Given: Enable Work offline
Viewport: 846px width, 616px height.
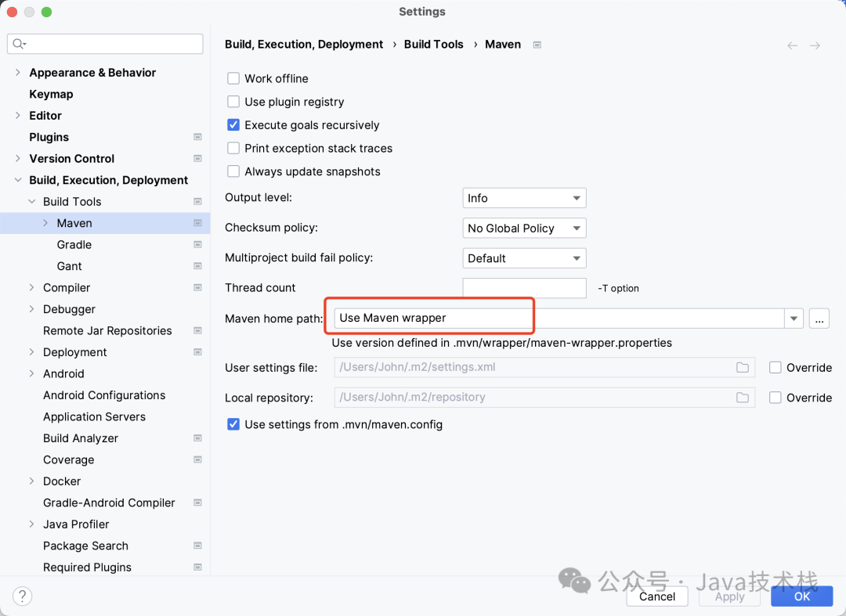Looking at the screenshot, I should (233, 78).
